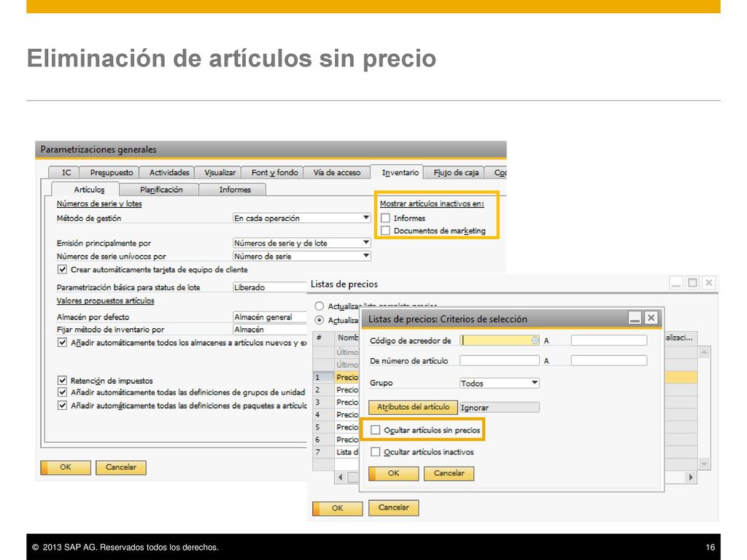Image resolution: width=747 pixels, height=560 pixels.
Task: Click the Ignorar attributes field
Action: 499,408
